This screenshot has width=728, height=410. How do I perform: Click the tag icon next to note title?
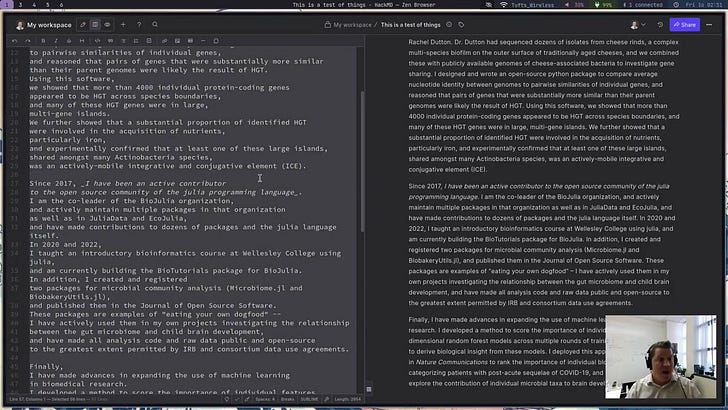461,25
